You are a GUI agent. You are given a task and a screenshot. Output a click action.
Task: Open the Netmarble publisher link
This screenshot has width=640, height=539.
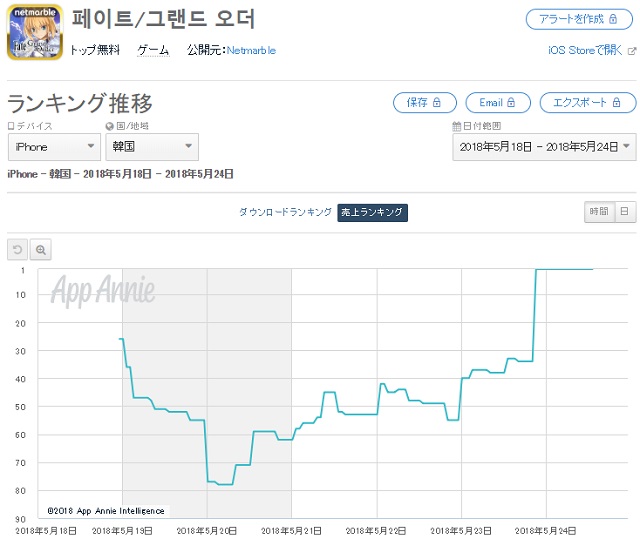tap(251, 50)
